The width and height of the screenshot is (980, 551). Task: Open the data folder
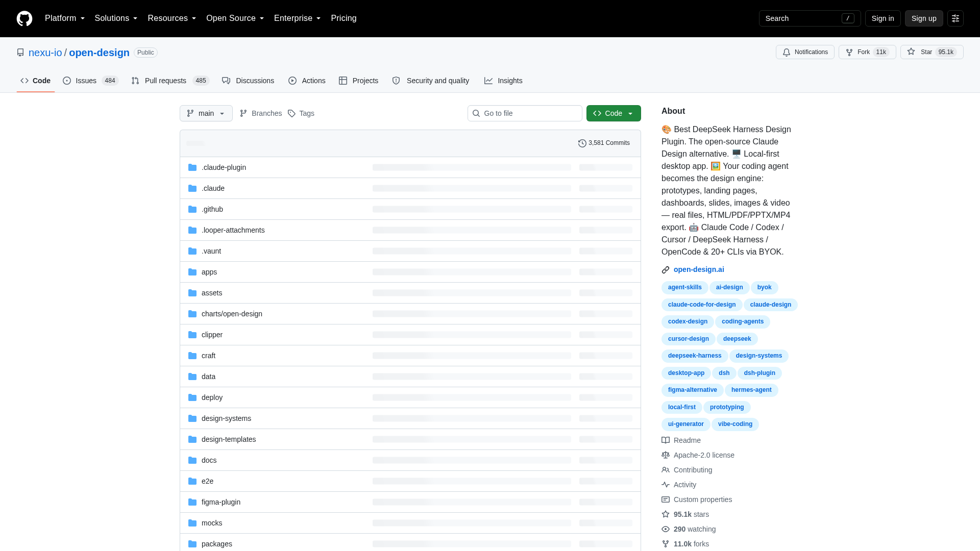click(208, 377)
